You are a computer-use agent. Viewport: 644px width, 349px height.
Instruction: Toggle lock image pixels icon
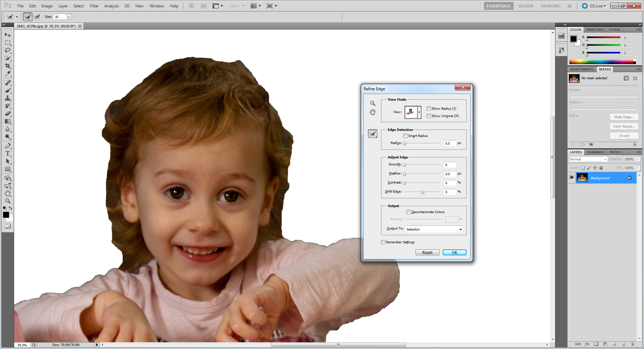589,168
